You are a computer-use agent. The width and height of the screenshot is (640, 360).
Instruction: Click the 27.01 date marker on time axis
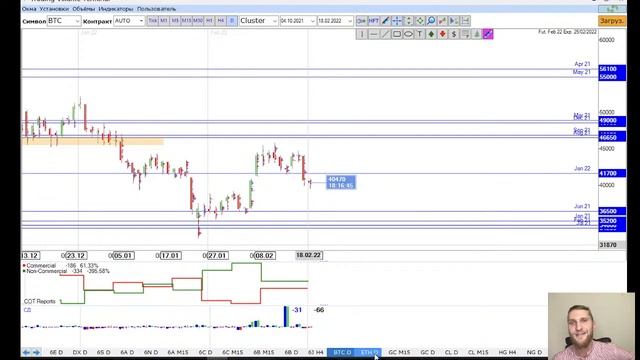pyautogui.click(x=217, y=256)
